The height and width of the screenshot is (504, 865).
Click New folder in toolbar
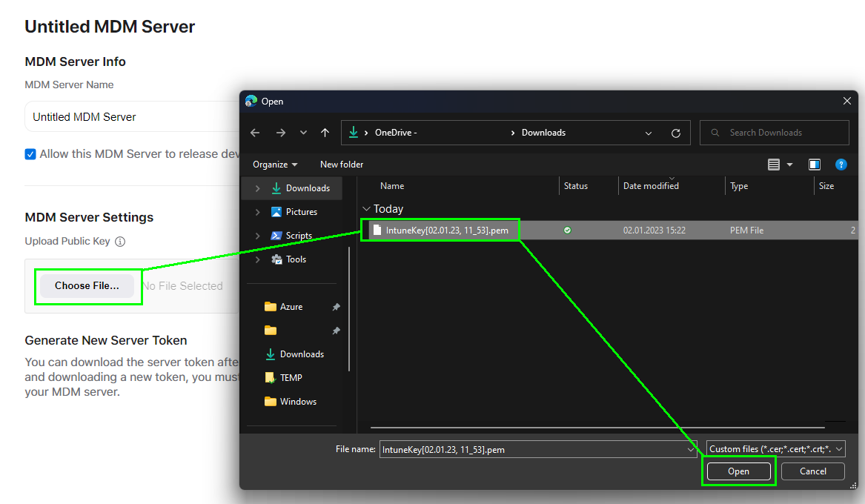[x=342, y=165]
